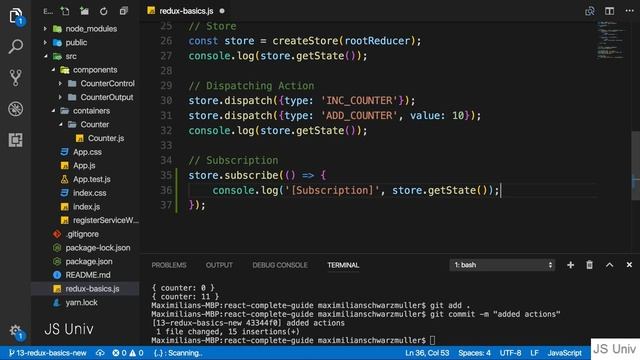Collapse the components folder
This screenshot has width=640, height=360.
[x=85, y=70]
